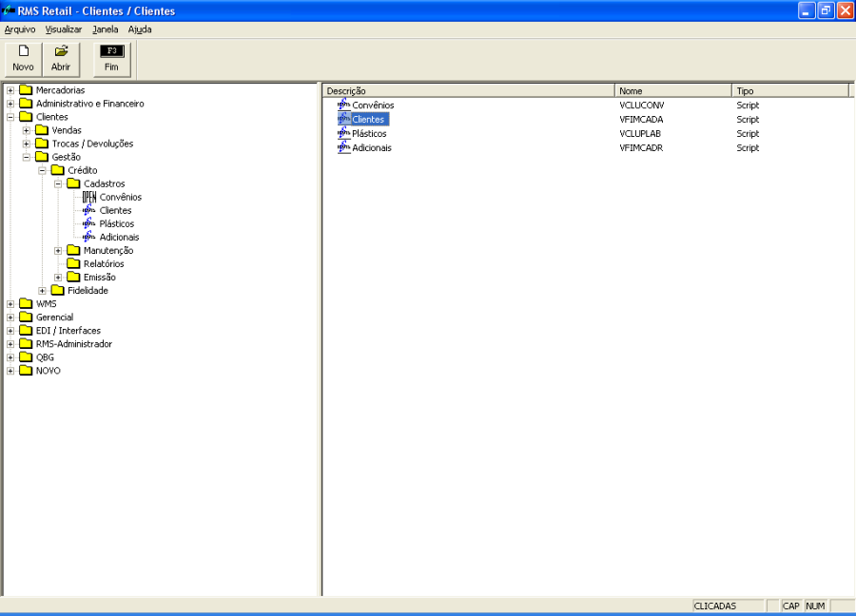
Task: Click the Abrir toolbar button
Action: pyautogui.click(x=61, y=59)
